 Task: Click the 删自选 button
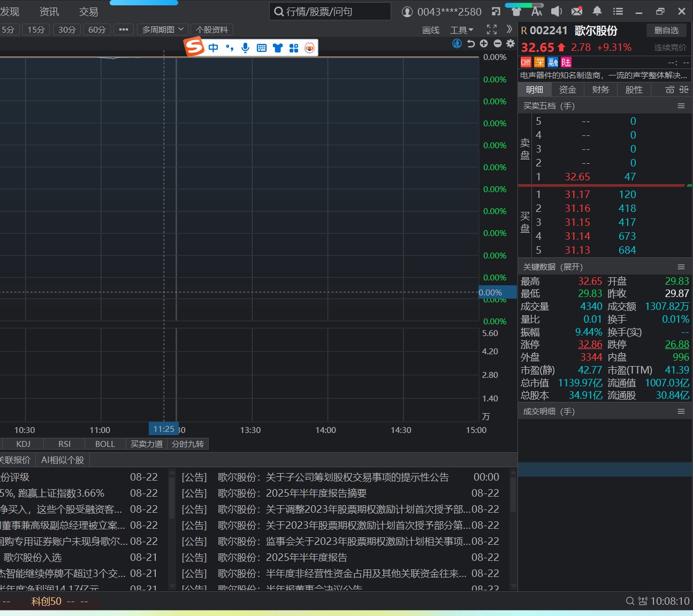click(666, 31)
